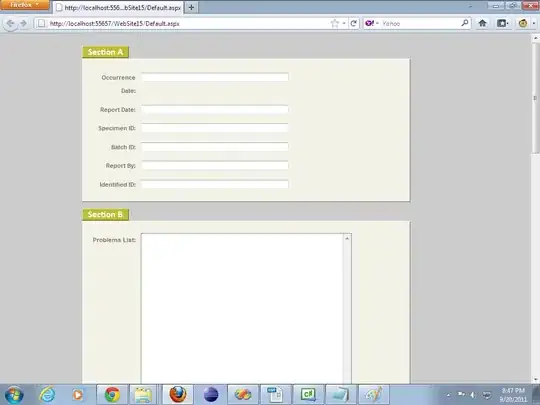540x405 pixels.
Task: Open the taskbar clock showing 8:47 PM
Action: (513, 395)
